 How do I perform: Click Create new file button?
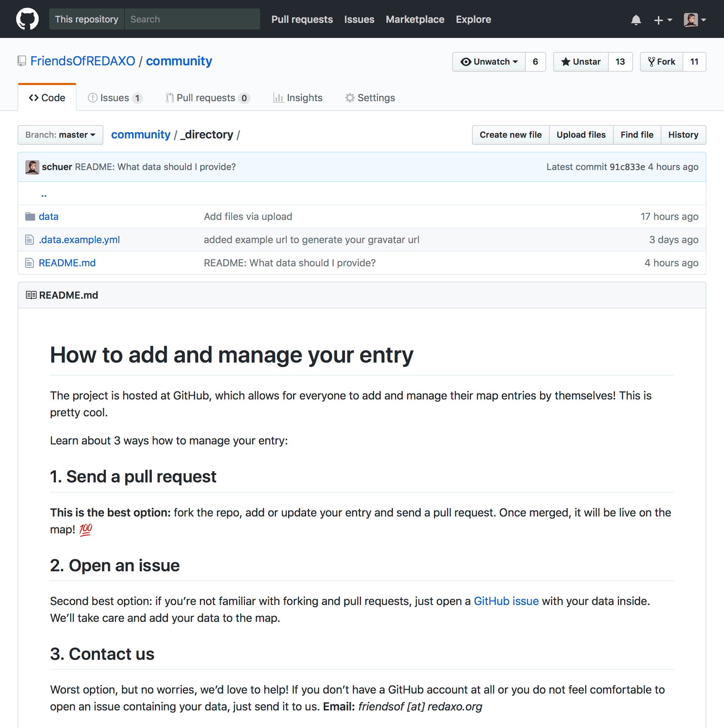pos(510,135)
